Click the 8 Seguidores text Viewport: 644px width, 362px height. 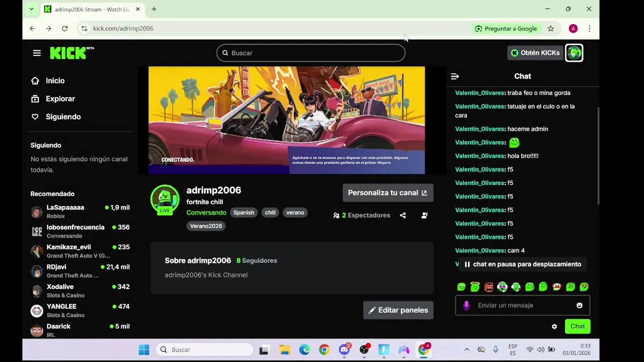point(257,260)
